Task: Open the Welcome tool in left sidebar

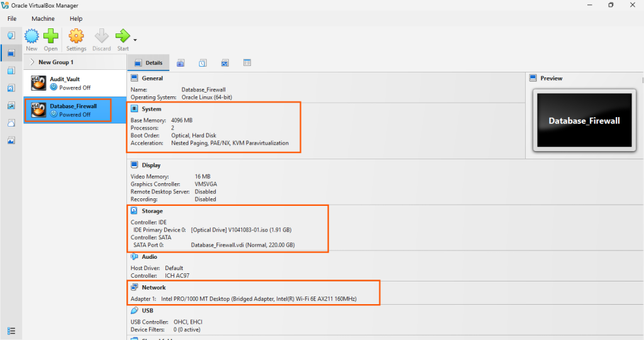Action: [11, 35]
